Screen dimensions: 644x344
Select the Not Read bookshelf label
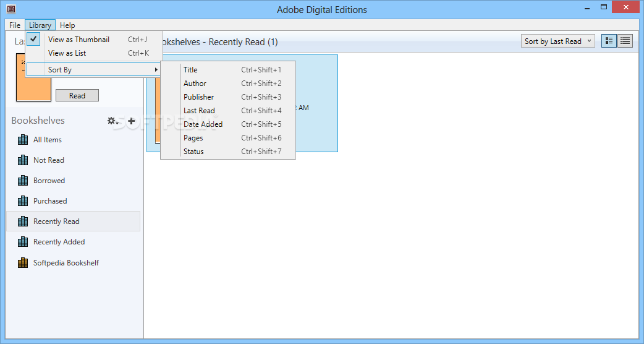[x=48, y=160]
